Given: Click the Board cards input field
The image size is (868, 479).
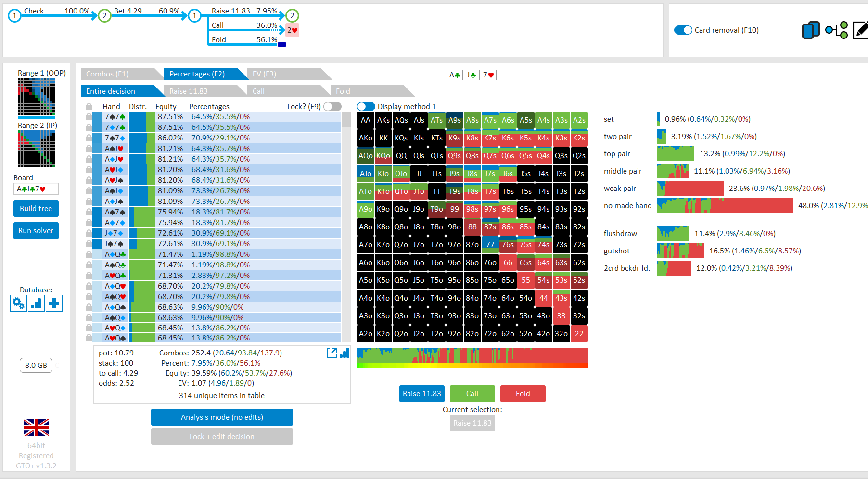Looking at the screenshot, I should [x=36, y=189].
